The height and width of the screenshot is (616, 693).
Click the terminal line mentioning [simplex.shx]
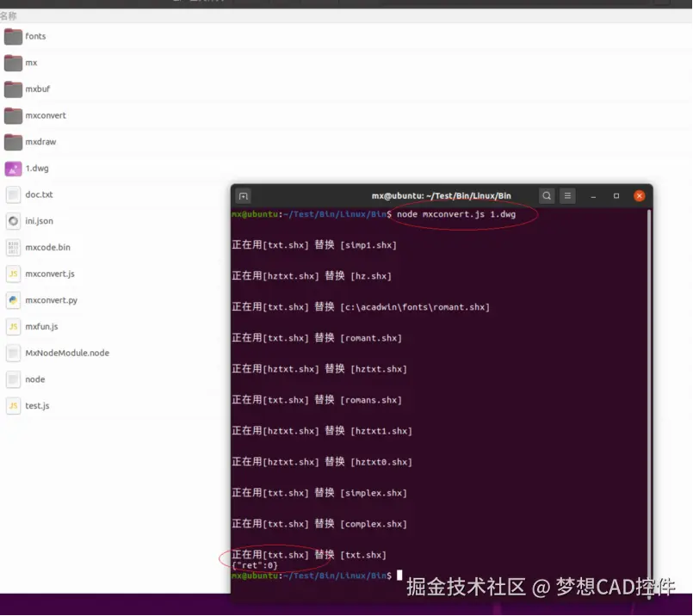pos(319,493)
